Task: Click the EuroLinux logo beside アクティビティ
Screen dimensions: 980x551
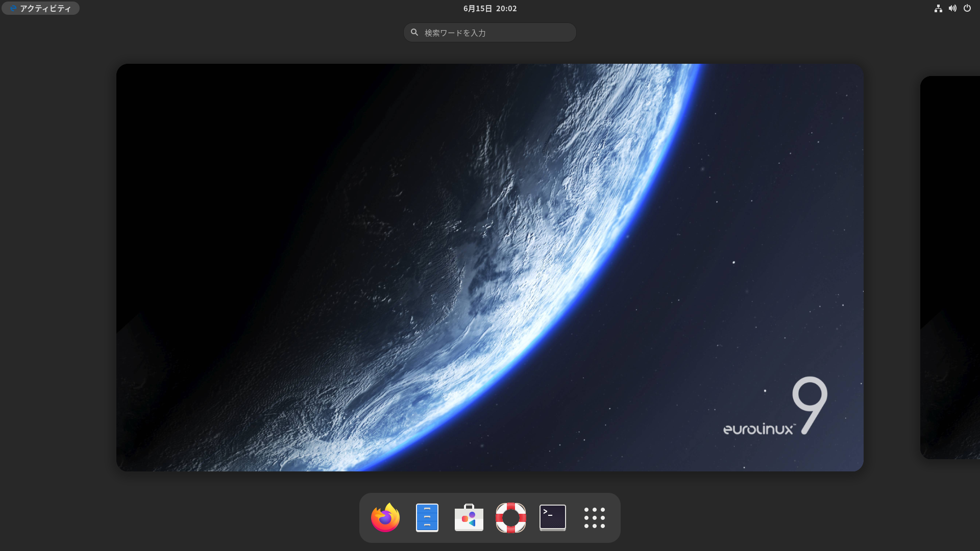Action: point(13,8)
